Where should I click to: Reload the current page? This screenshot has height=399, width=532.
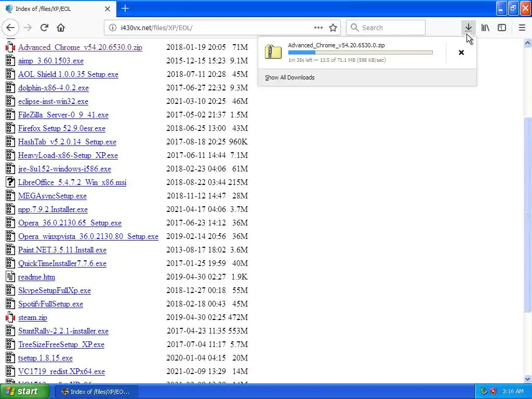coord(44,28)
